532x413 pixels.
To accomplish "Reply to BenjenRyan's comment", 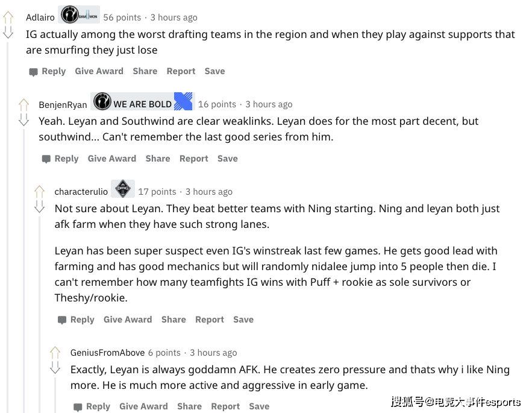I will coord(66,158).
